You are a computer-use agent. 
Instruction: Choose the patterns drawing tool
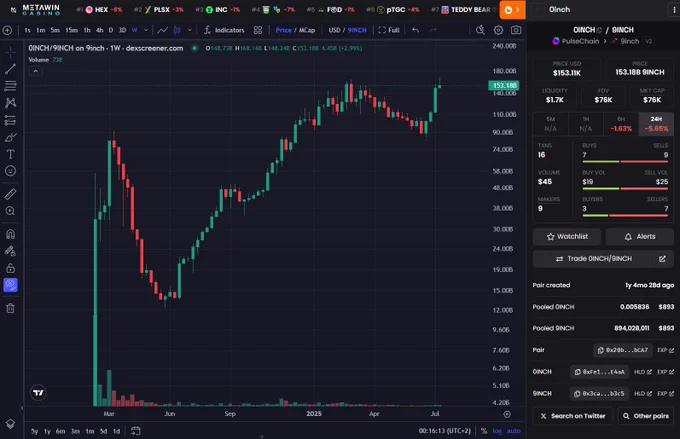(x=10, y=103)
